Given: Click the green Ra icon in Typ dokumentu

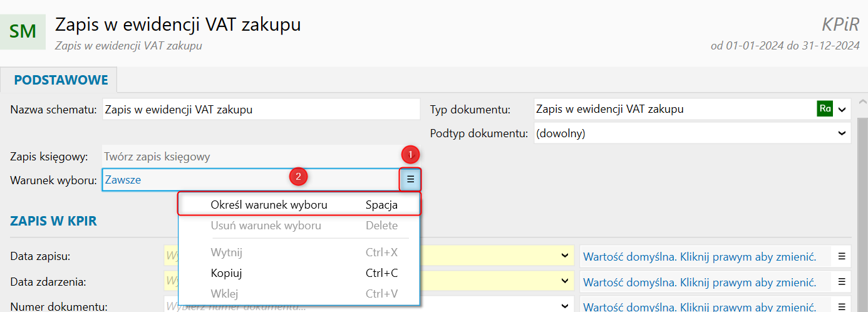Looking at the screenshot, I should [x=825, y=108].
